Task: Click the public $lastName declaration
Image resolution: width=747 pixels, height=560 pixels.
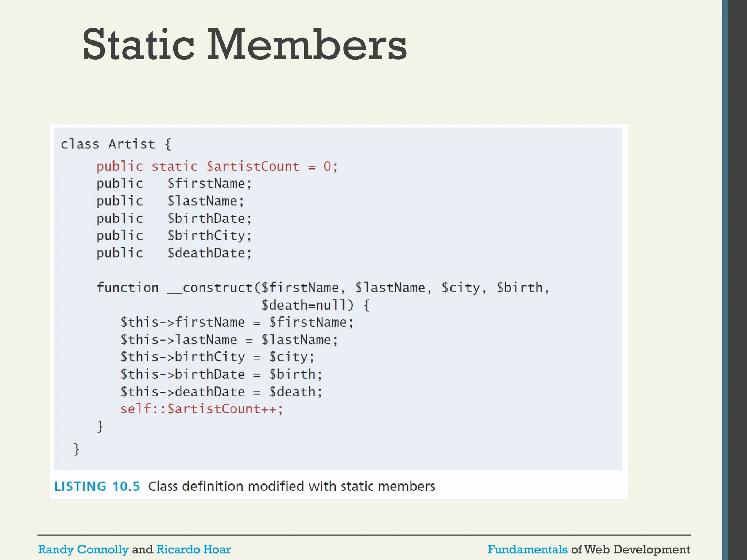Action: [x=170, y=201]
